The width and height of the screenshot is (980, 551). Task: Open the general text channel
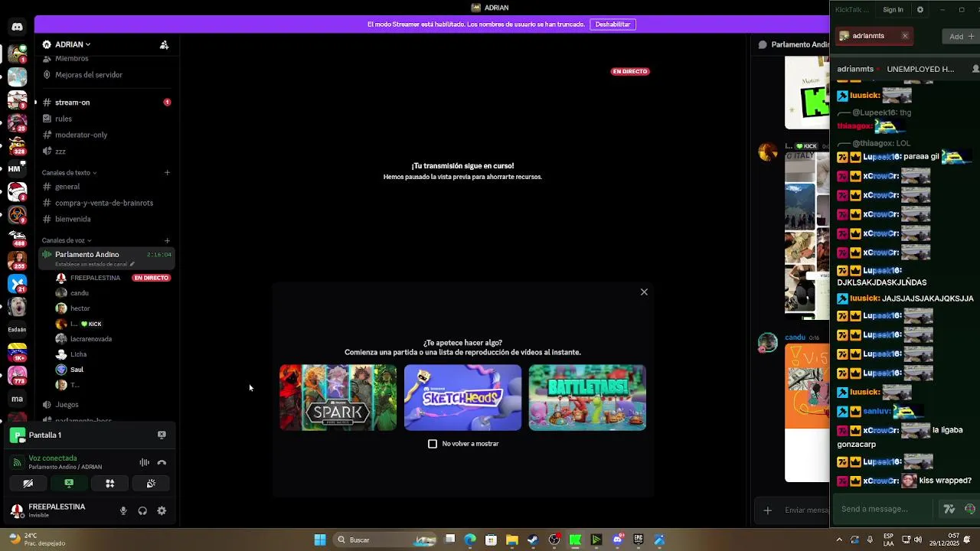[x=106, y=187]
